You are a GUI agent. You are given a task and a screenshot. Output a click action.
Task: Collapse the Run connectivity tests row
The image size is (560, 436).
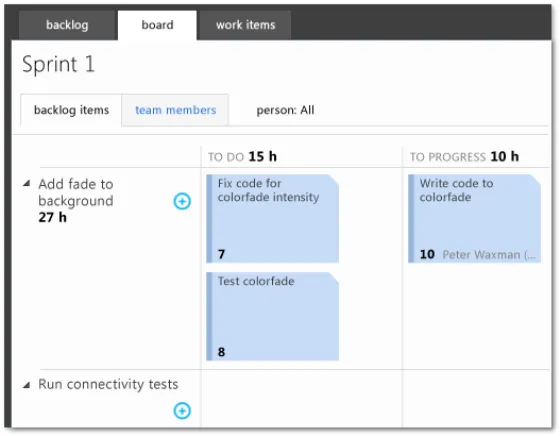click(x=26, y=385)
